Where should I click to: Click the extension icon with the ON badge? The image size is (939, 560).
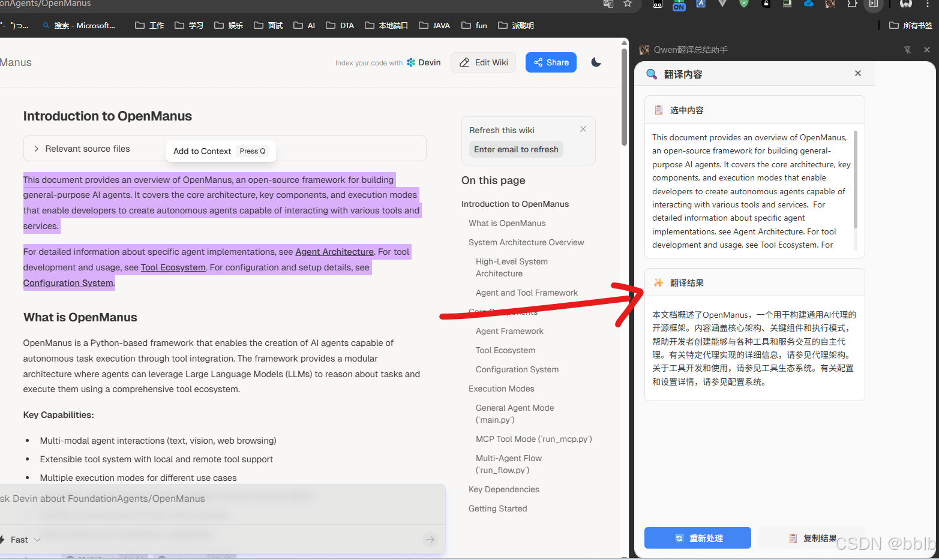679,5
